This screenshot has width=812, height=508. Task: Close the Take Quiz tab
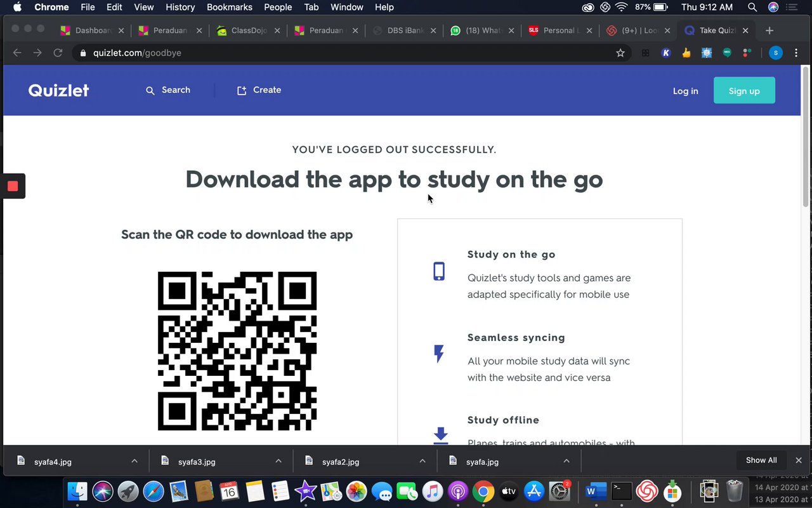click(x=745, y=30)
